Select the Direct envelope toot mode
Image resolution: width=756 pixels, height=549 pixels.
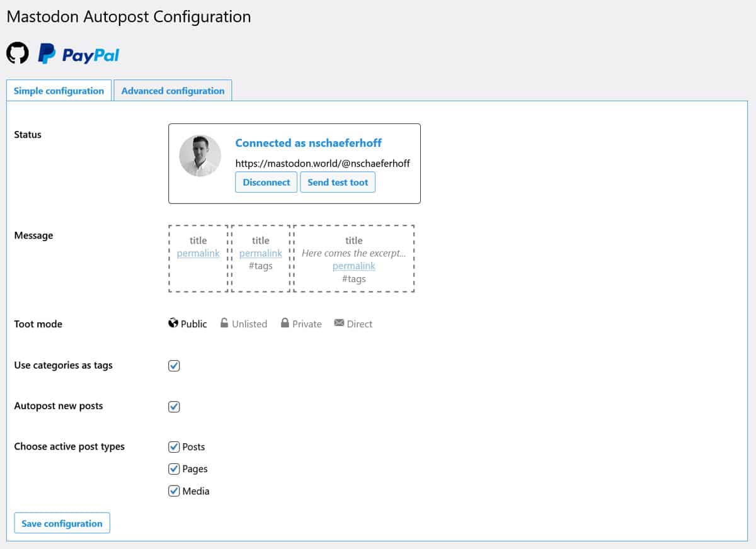[353, 324]
